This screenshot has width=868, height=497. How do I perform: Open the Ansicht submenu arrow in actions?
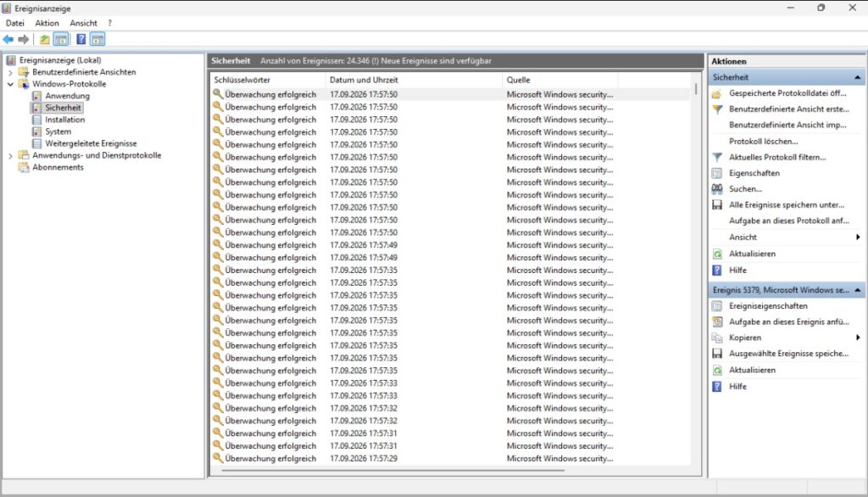pos(858,237)
